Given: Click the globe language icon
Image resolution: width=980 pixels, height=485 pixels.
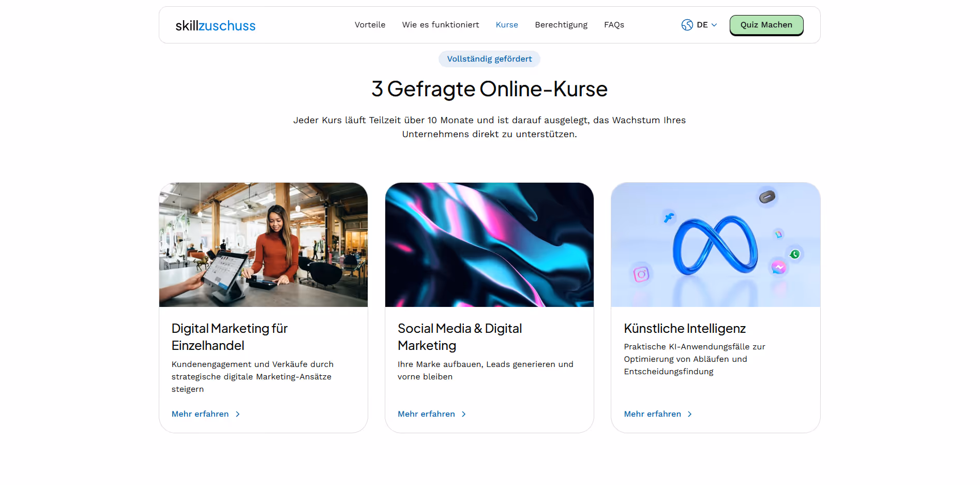Looking at the screenshot, I should (687, 25).
